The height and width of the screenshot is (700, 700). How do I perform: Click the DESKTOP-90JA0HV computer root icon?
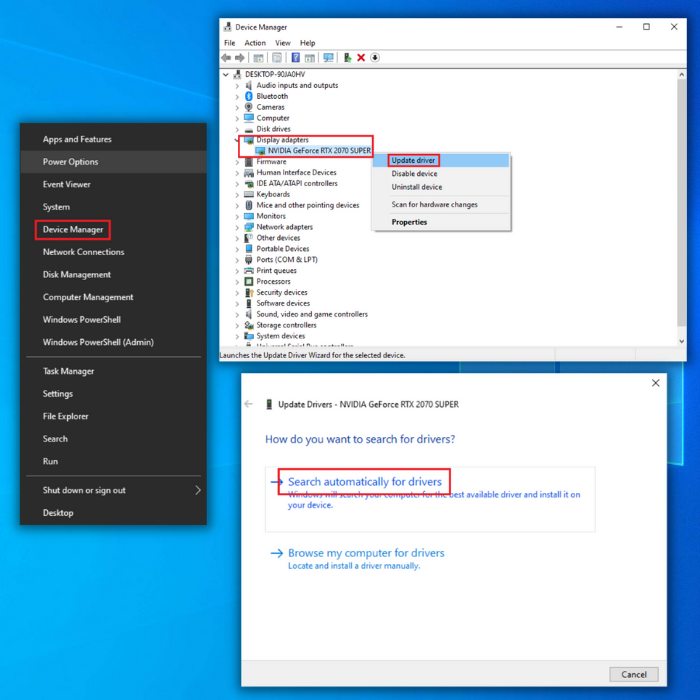238,74
